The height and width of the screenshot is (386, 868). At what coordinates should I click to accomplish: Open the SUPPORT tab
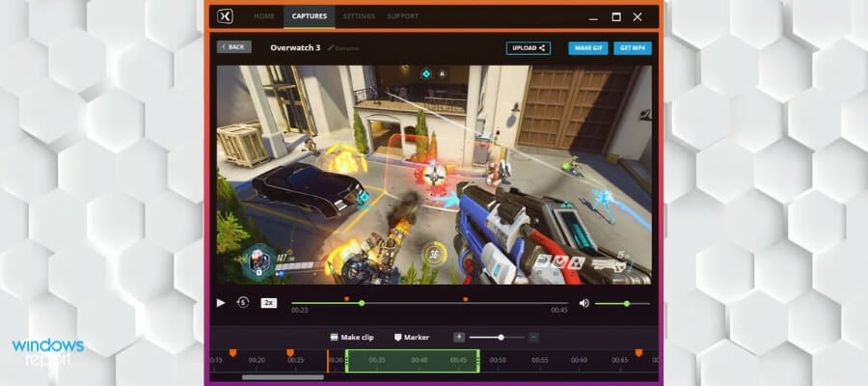click(x=403, y=16)
